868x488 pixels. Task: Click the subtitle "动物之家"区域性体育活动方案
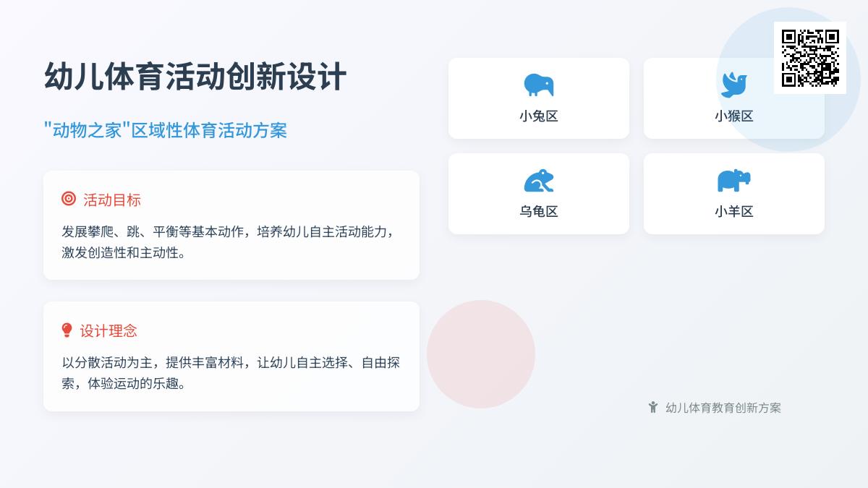(x=166, y=130)
